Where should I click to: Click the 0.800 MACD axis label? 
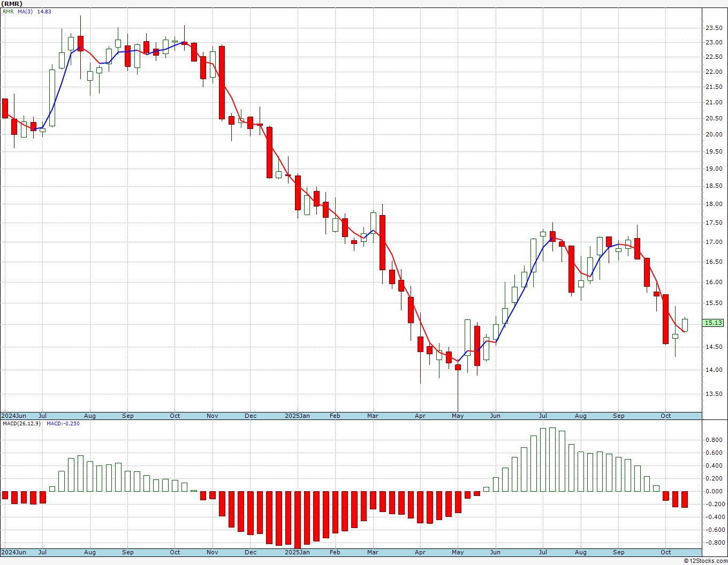click(715, 440)
